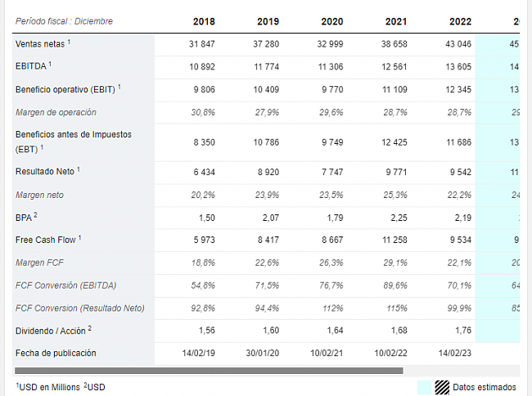Click the 2018 EBT value 8 350

(205, 142)
